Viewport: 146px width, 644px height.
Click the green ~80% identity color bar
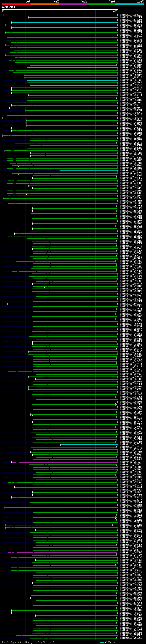pyautogui.click(x=101, y=4)
